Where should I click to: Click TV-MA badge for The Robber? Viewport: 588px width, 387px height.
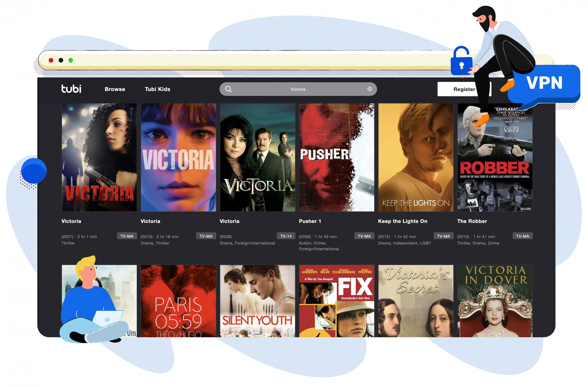tap(523, 236)
